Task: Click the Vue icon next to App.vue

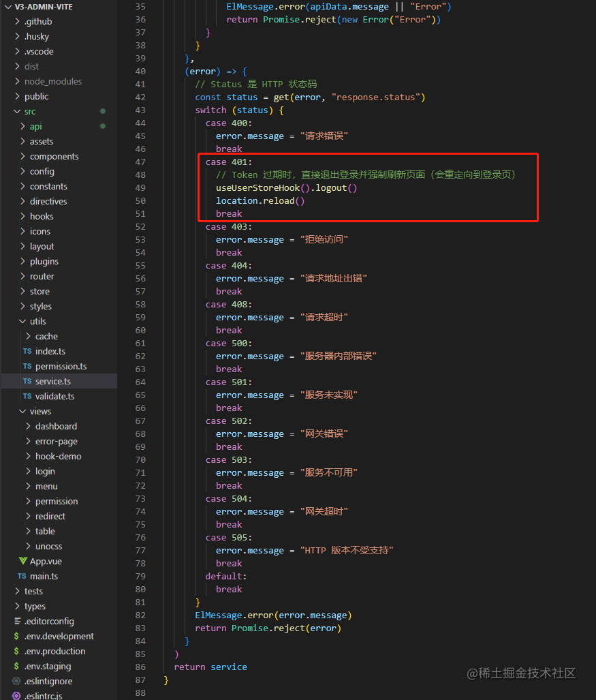Action: (x=24, y=561)
